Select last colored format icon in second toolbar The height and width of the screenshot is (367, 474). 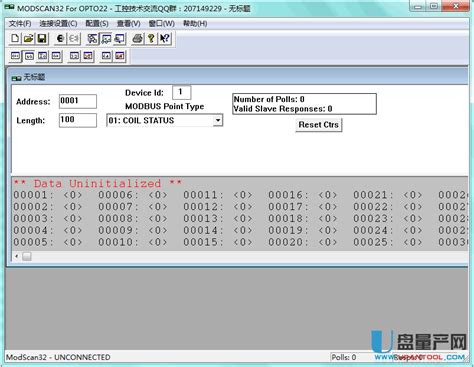119,56
